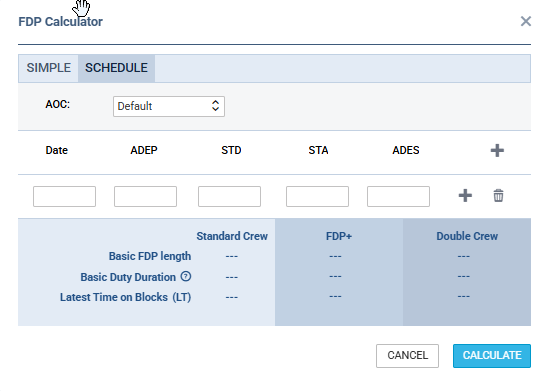The width and height of the screenshot is (548, 391).
Task: Close the FDP Calculator dialog
Action: point(526,21)
